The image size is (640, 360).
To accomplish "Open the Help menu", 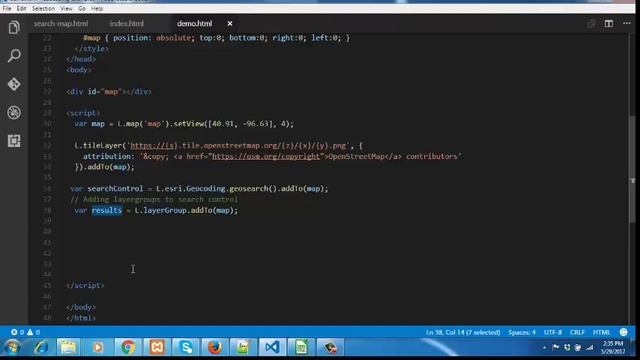I will [x=97, y=9].
